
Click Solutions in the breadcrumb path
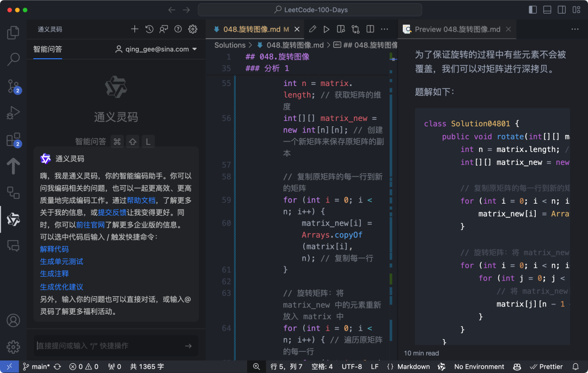tap(230, 45)
